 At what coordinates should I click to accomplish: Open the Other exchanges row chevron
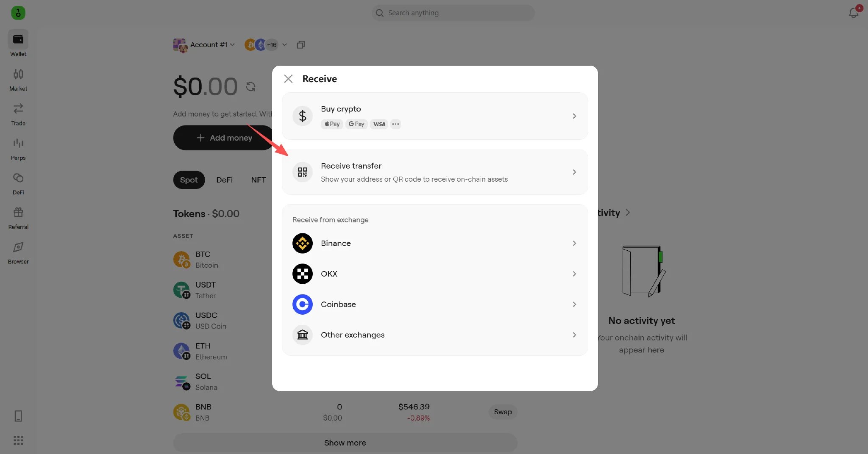pos(574,335)
